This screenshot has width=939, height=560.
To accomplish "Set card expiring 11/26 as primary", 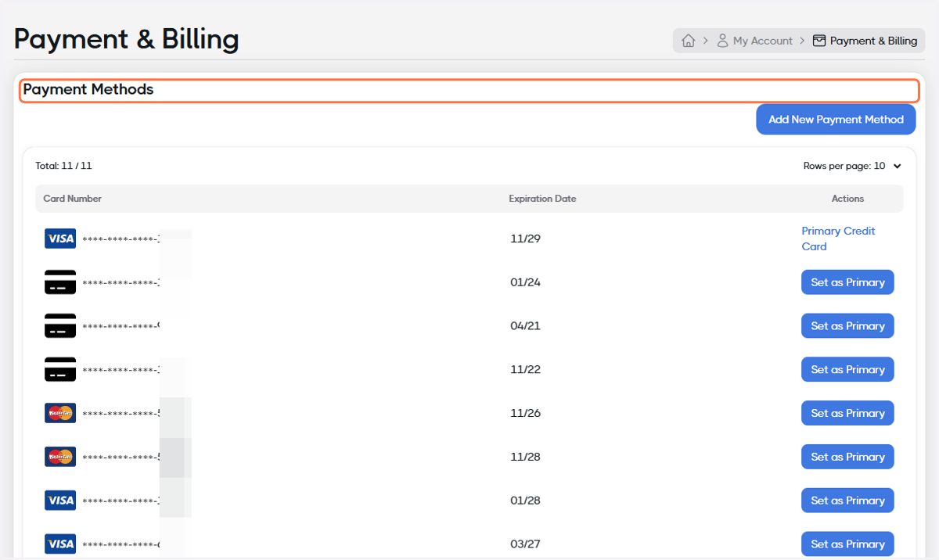I will [x=847, y=414].
